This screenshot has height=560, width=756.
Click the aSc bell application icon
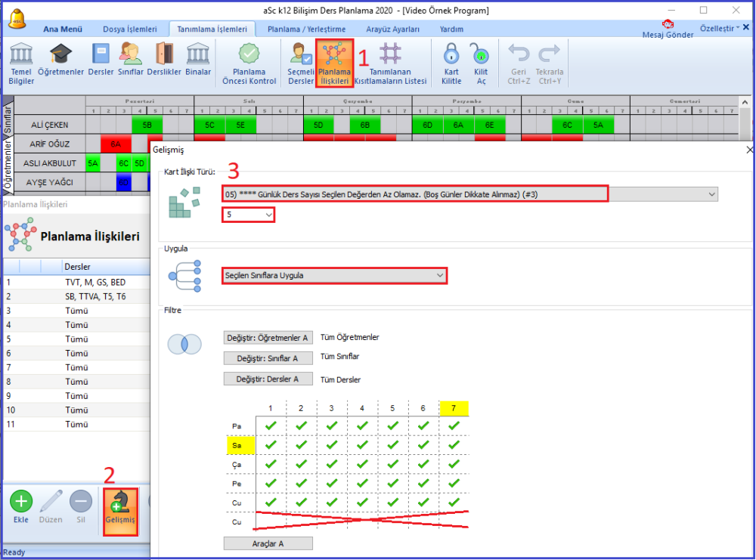17,18
